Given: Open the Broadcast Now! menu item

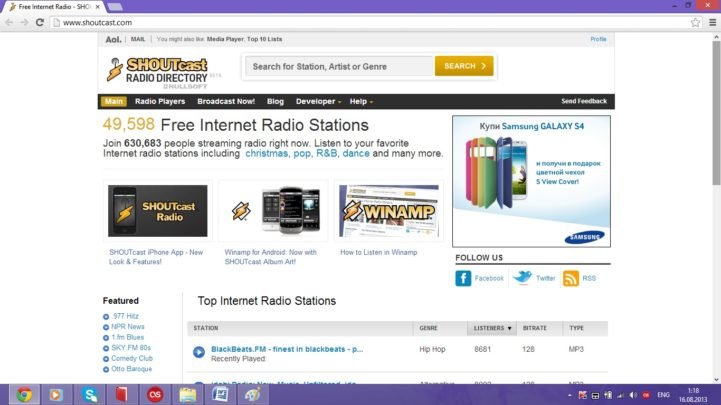Looking at the screenshot, I should (226, 101).
